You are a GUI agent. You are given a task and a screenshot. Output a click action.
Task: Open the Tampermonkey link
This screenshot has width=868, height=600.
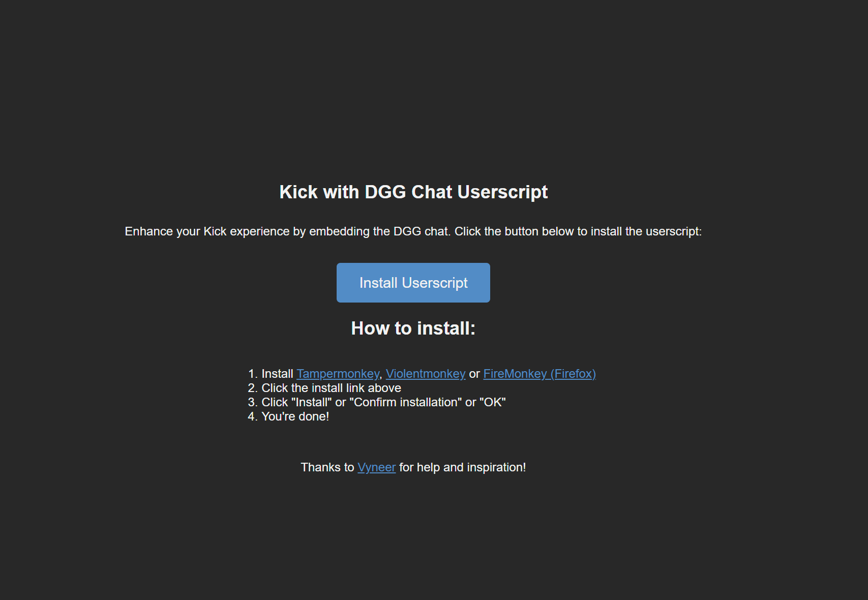[x=338, y=374]
